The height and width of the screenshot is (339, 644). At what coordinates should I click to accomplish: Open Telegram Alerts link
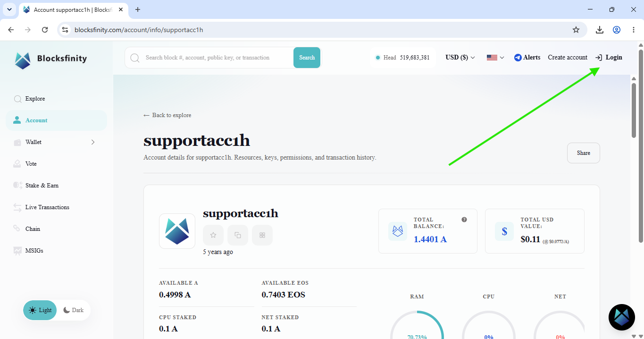point(527,58)
